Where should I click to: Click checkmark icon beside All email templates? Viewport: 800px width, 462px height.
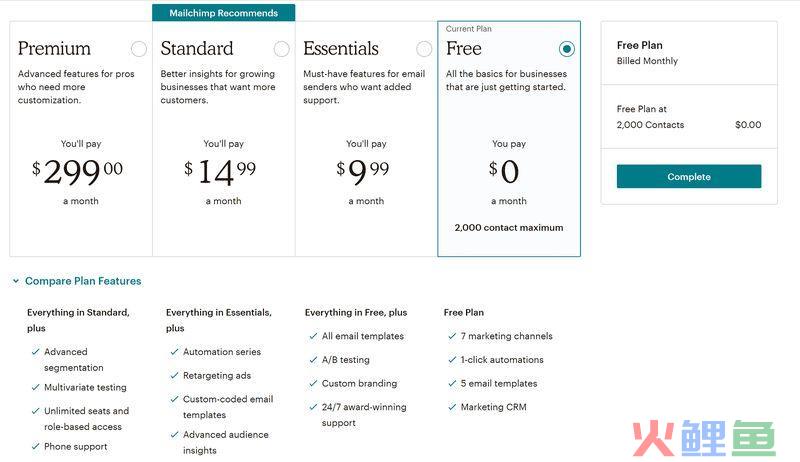click(x=313, y=336)
